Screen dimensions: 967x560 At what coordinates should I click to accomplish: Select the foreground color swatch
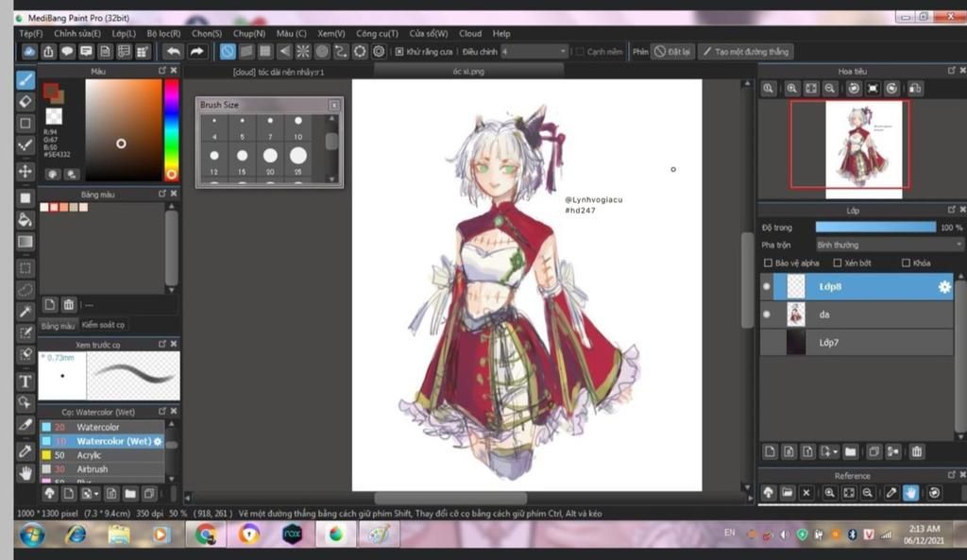tap(51, 91)
